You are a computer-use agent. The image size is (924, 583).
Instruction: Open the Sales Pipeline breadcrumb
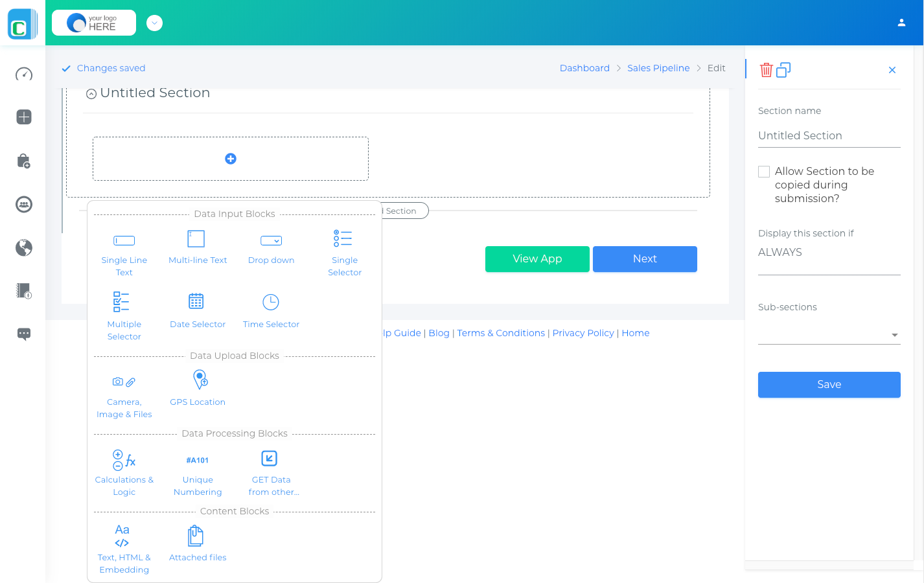click(x=658, y=68)
